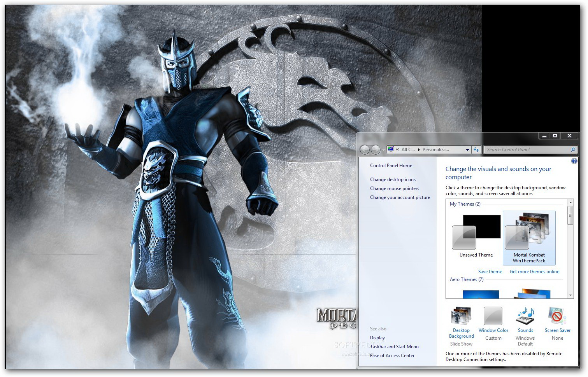Minimize the Personalization window

click(x=544, y=136)
